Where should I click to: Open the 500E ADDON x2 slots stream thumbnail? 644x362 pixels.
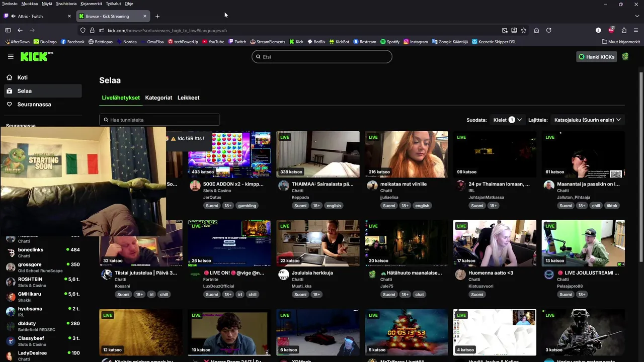coord(229,154)
